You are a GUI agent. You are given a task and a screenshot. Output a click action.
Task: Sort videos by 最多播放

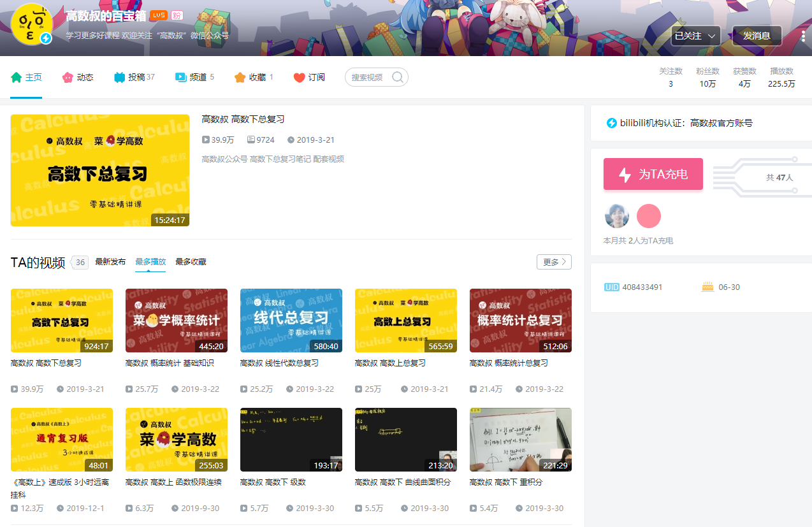coord(150,262)
